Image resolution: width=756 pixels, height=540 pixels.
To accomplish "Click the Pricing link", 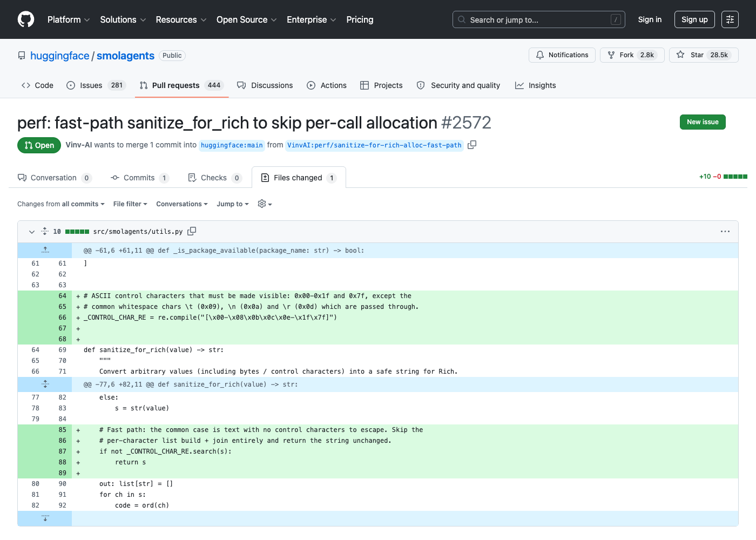I will (x=360, y=19).
